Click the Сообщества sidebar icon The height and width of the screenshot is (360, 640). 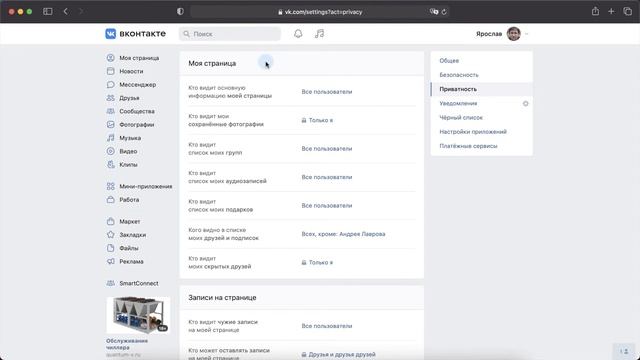tap(111, 111)
